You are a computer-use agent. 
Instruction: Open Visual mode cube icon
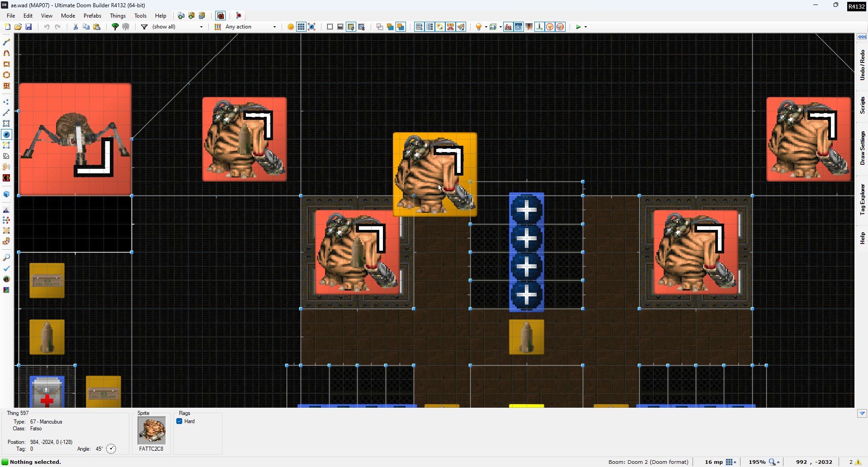tap(6, 194)
